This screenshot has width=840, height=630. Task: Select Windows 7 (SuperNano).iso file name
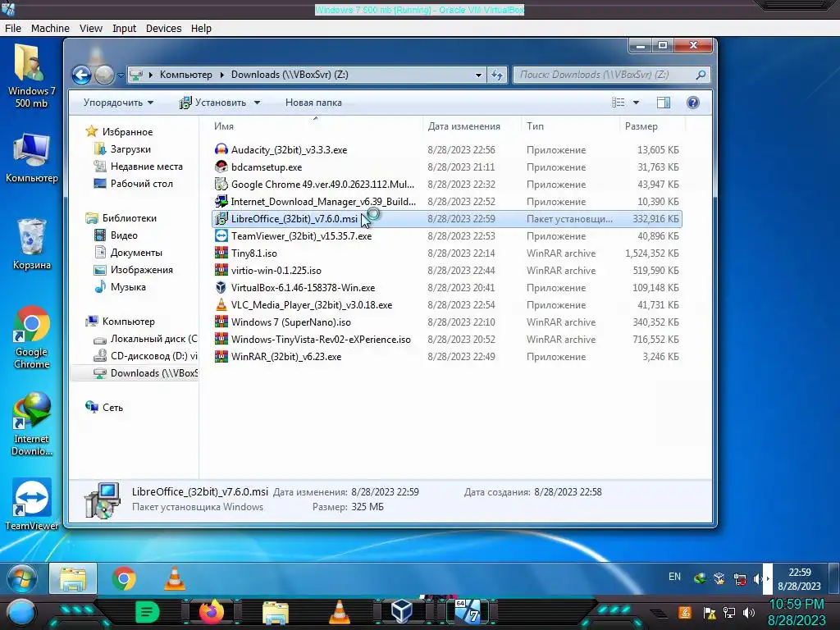point(291,322)
